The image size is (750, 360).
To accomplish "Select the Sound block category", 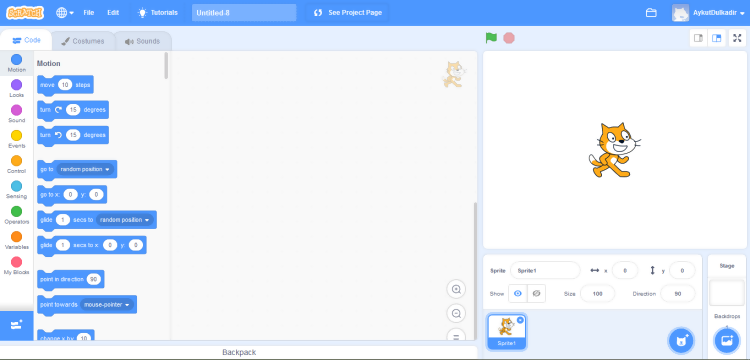I will click(16, 114).
